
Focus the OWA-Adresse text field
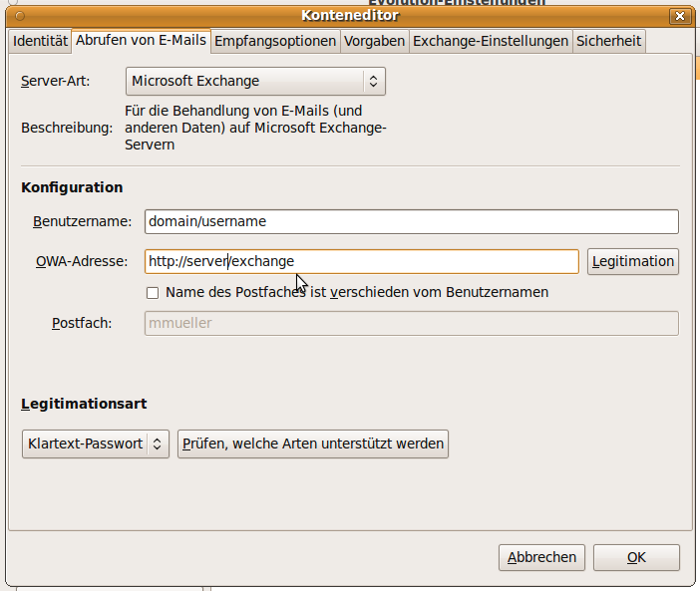(x=361, y=261)
